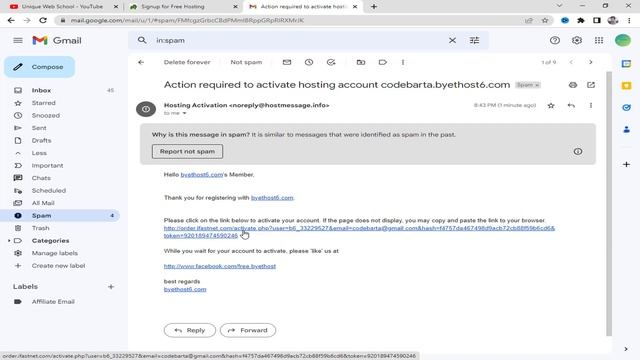The image size is (640, 360).
Task: Expand the Categories section in sidebar
Action: click(x=9, y=241)
